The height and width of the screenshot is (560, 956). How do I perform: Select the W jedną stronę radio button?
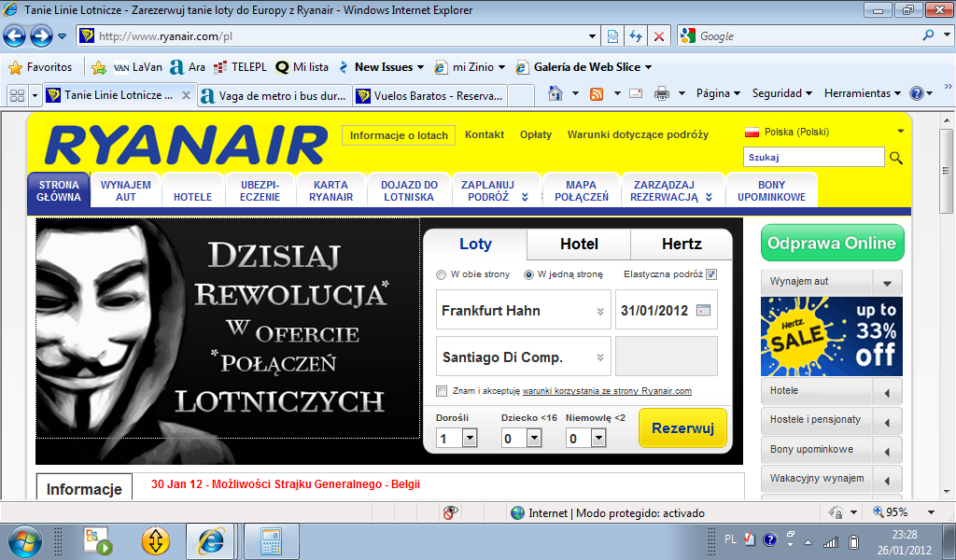pos(528,274)
